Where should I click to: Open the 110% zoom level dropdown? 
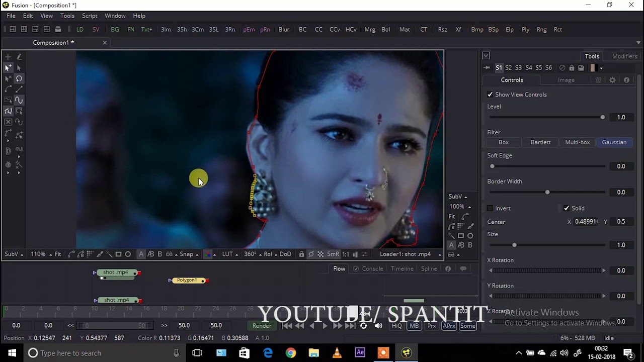click(41, 254)
